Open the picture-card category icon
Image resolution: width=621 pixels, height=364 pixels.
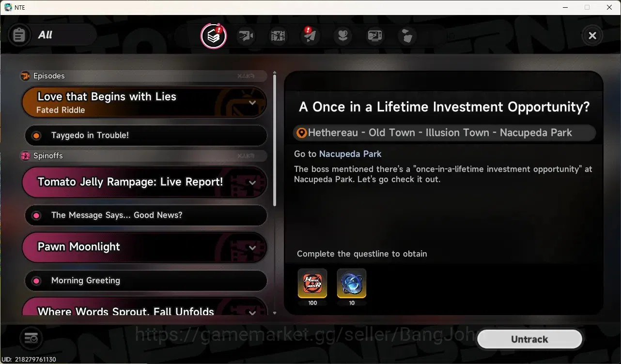375,36
